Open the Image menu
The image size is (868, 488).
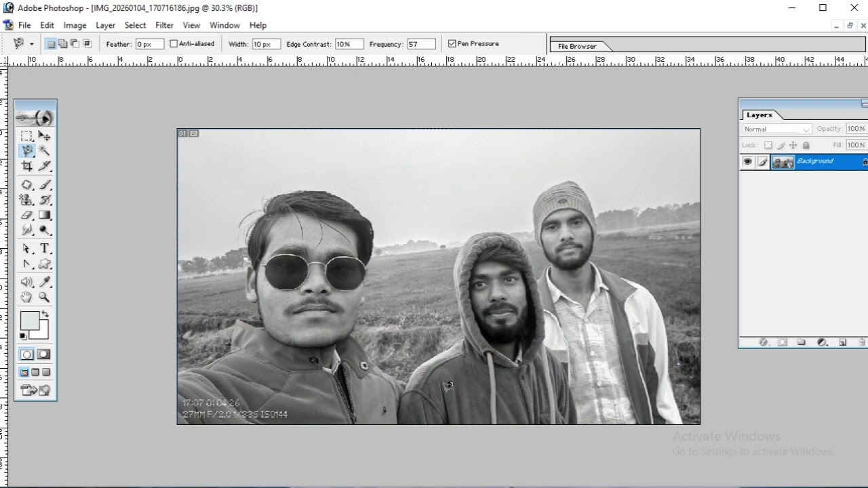point(75,25)
